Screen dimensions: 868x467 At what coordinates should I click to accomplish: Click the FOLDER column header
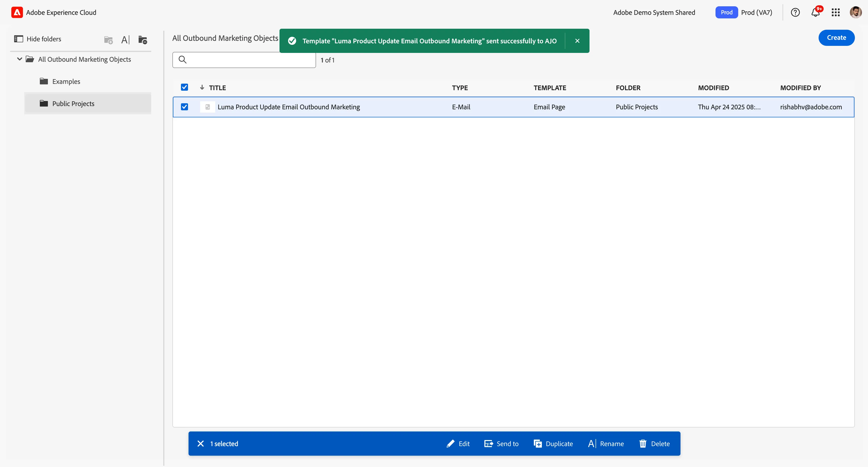coord(628,88)
